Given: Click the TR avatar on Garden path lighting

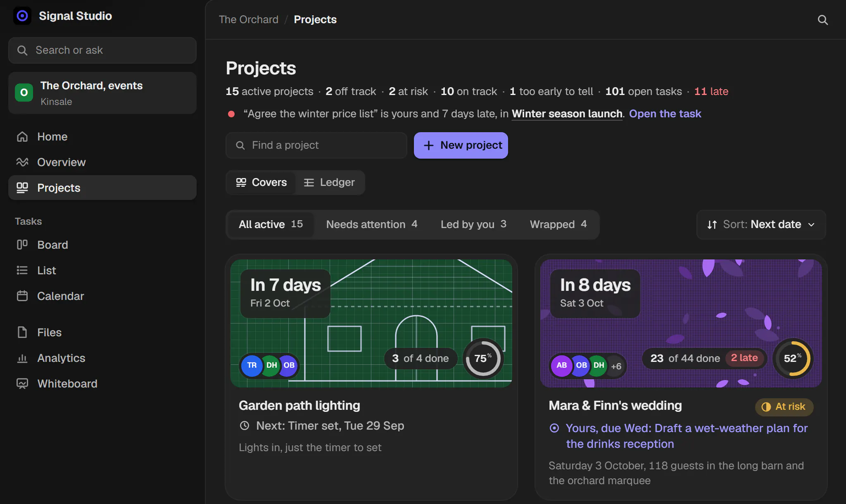Looking at the screenshot, I should click(x=252, y=365).
